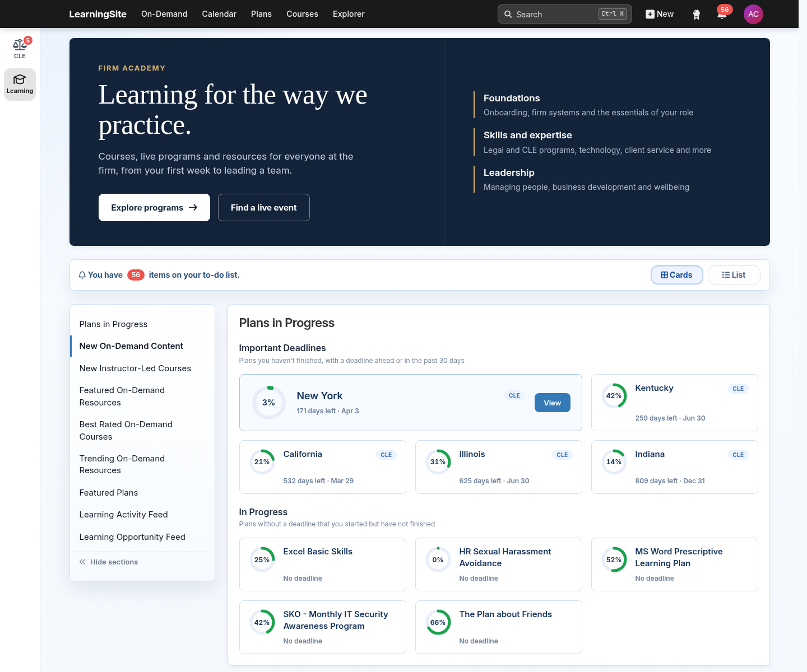The width and height of the screenshot is (807, 672).
Task: Click the Kentucky 42% progress ring
Action: pyautogui.click(x=614, y=396)
